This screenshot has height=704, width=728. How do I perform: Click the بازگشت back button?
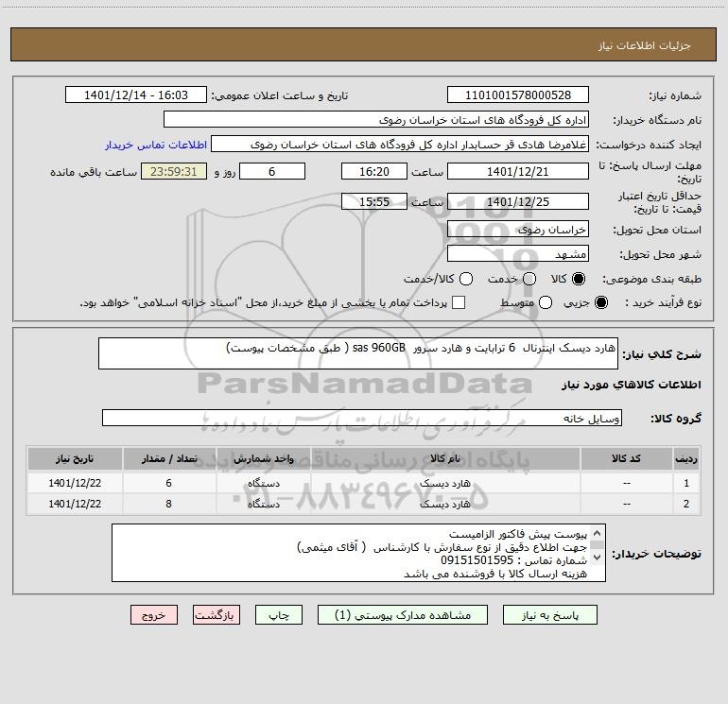point(217,615)
